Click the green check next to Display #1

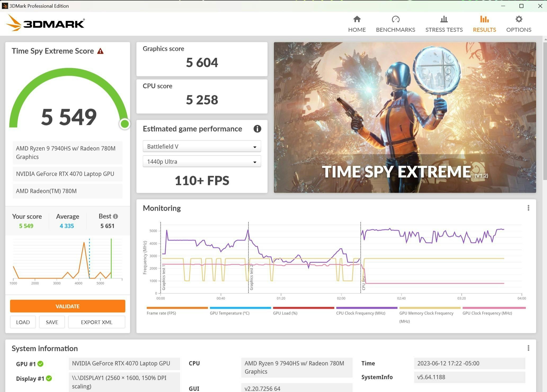pyautogui.click(x=49, y=379)
